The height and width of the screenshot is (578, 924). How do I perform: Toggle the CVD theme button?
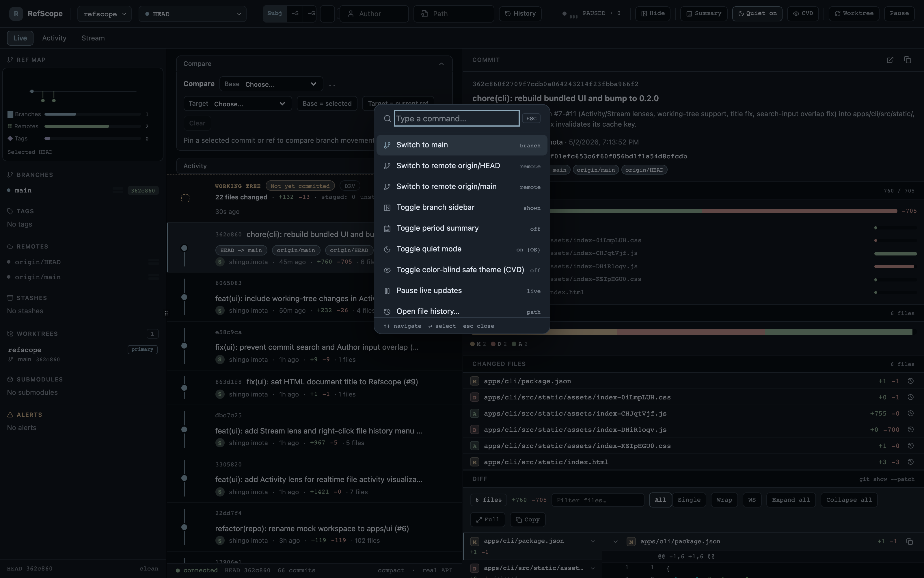point(803,14)
